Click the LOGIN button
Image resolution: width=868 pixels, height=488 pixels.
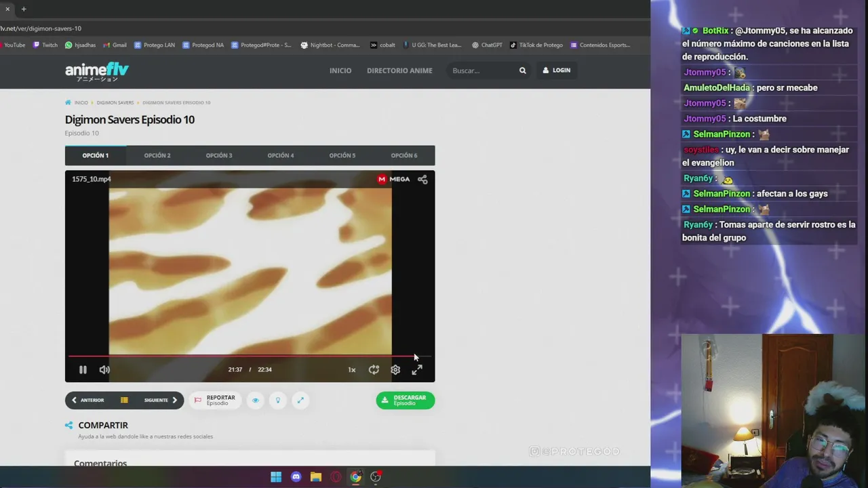click(x=556, y=70)
